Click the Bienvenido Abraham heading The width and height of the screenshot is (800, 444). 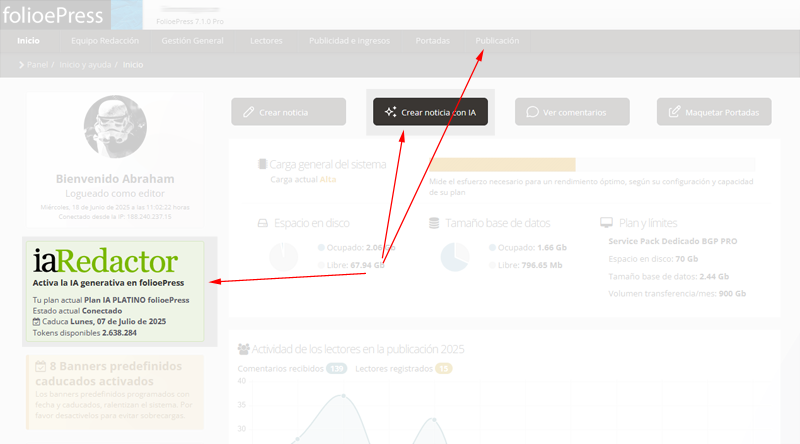pyautogui.click(x=115, y=179)
